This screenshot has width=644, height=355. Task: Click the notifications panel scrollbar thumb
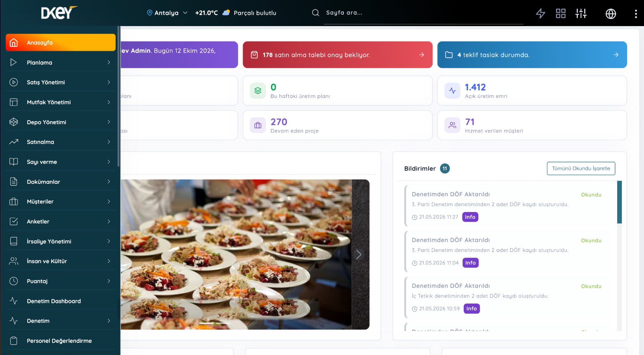click(x=619, y=202)
